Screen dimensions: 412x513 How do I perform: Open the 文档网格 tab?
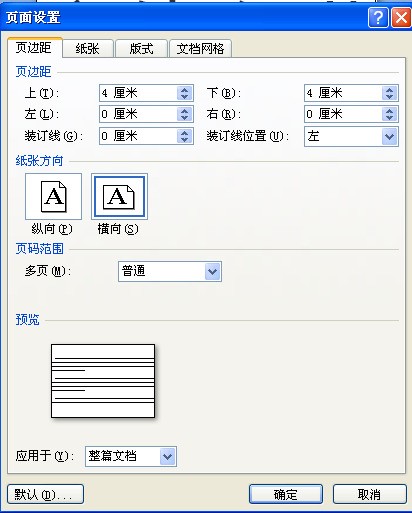pyautogui.click(x=200, y=49)
